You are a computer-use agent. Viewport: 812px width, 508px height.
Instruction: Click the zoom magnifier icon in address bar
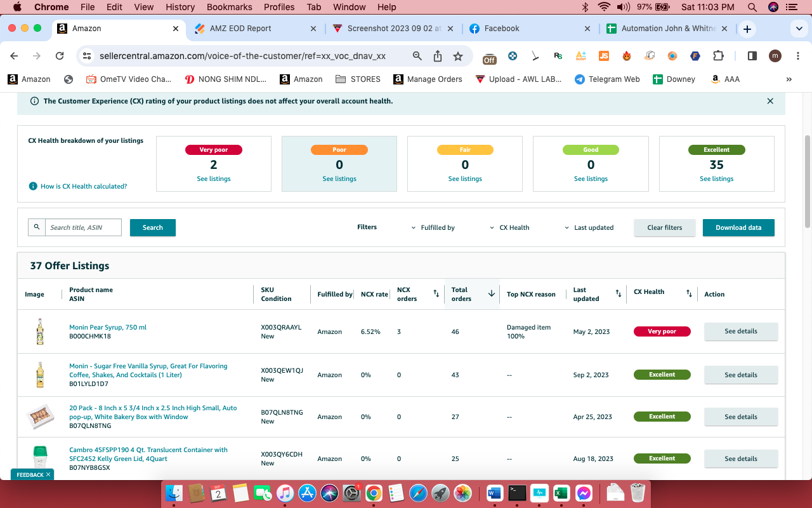(x=417, y=56)
